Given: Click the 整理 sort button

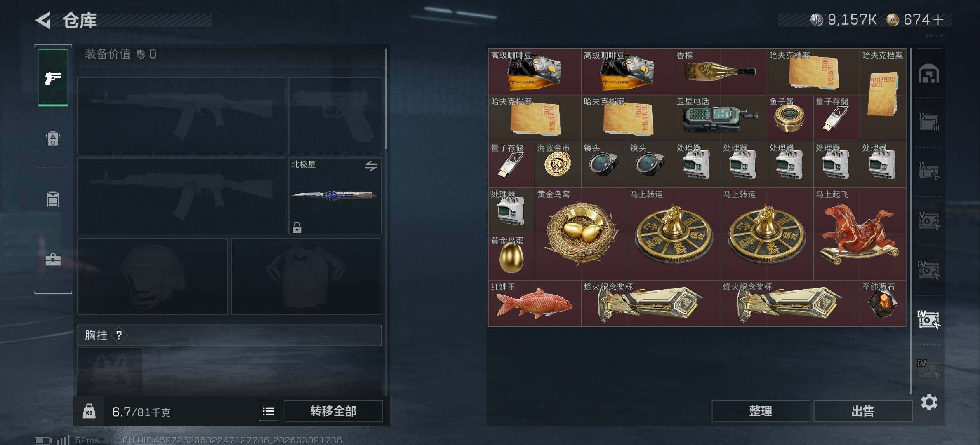Looking at the screenshot, I should (x=761, y=411).
